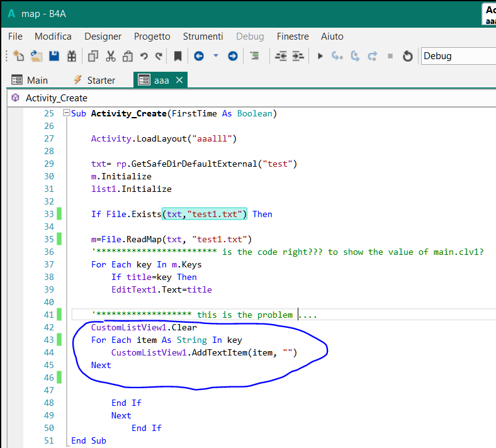Screen dimensions: 496x448
Task: Toggle bookmark with the bookmark icon
Action: click(x=178, y=56)
